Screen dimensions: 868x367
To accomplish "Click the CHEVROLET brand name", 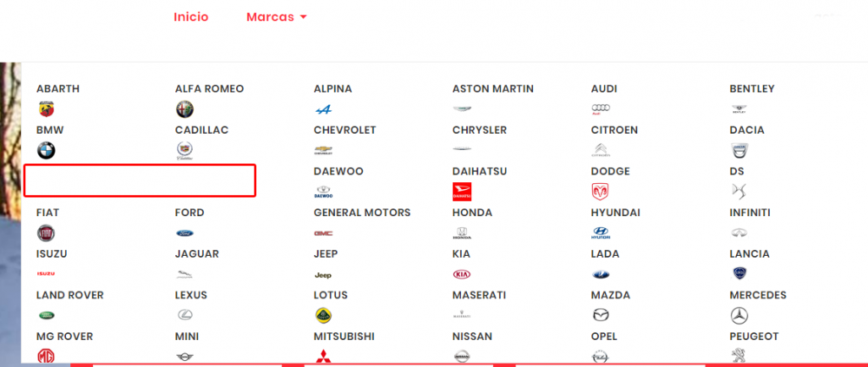I will click(x=345, y=130).
